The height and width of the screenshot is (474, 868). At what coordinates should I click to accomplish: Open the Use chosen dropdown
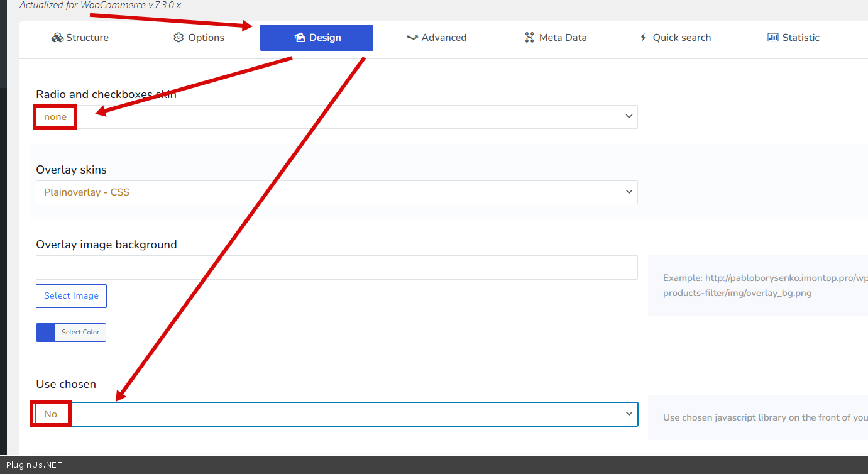[x=336, y=414]
